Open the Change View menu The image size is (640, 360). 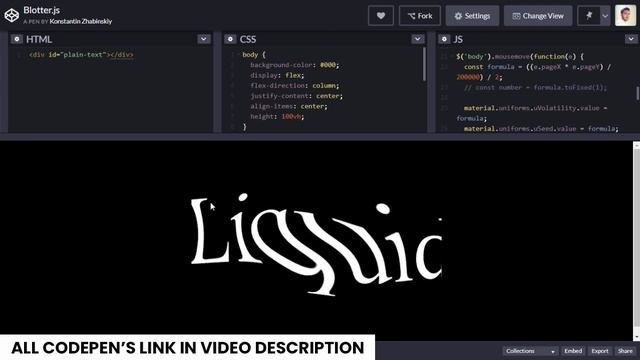(538, 16)
